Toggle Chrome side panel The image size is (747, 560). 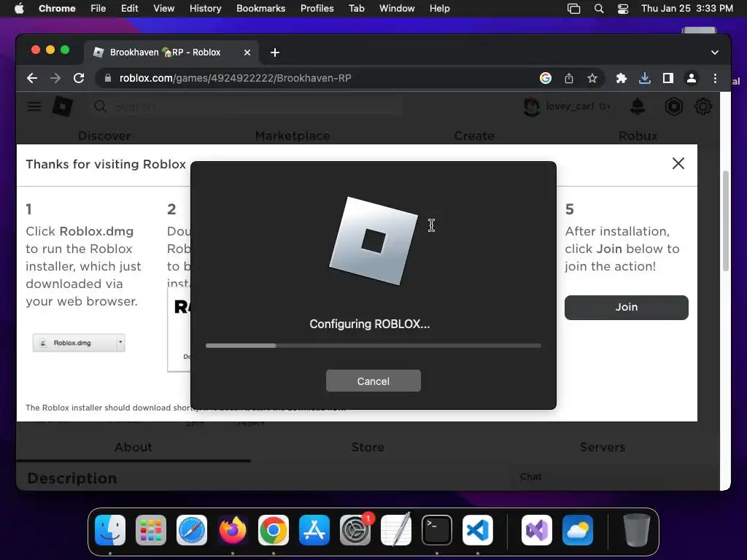point(668,78)
